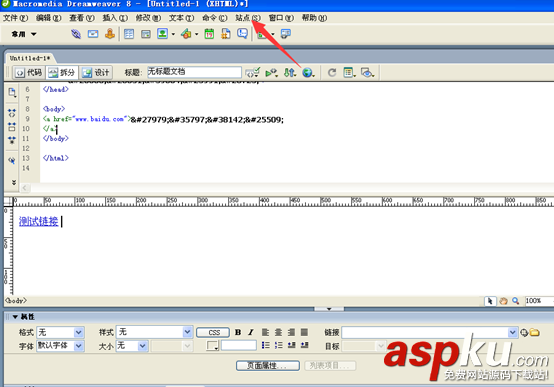The image size is (554, 387).
Task: Click the Ordered List button
Action: point(278,345)
